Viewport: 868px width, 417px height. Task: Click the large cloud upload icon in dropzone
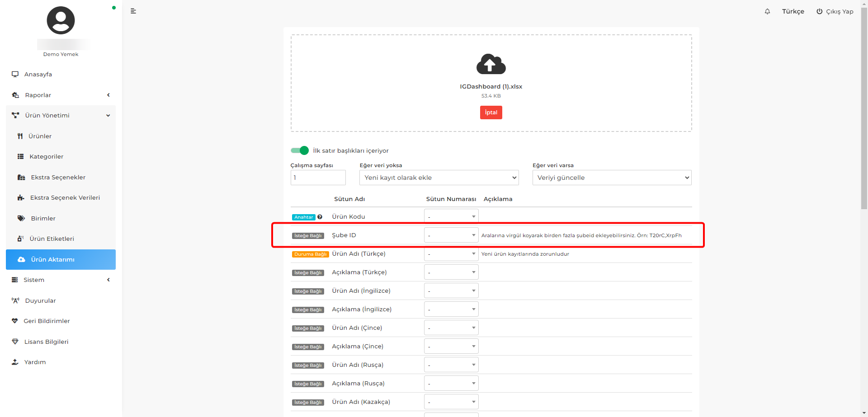point(491,64)
